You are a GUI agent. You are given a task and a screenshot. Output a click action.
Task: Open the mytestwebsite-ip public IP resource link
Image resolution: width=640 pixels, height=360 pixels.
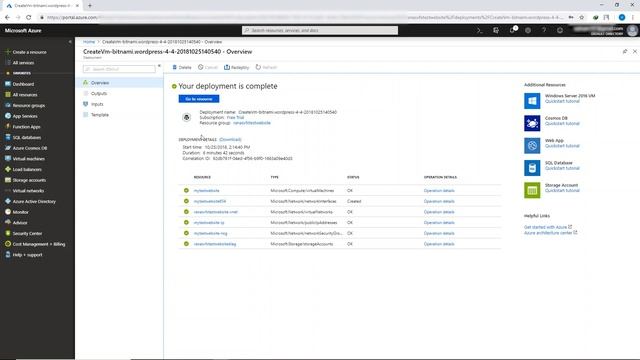tap(209, 222)
